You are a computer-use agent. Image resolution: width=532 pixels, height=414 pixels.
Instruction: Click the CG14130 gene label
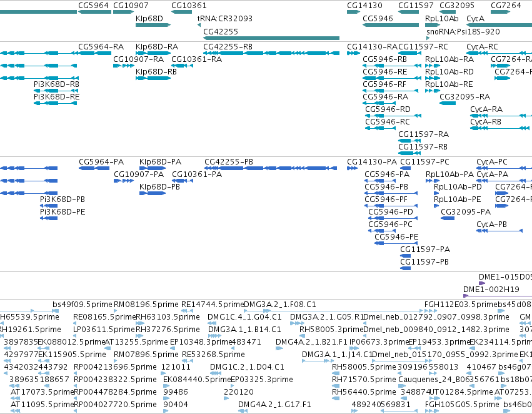pos(364,6)
